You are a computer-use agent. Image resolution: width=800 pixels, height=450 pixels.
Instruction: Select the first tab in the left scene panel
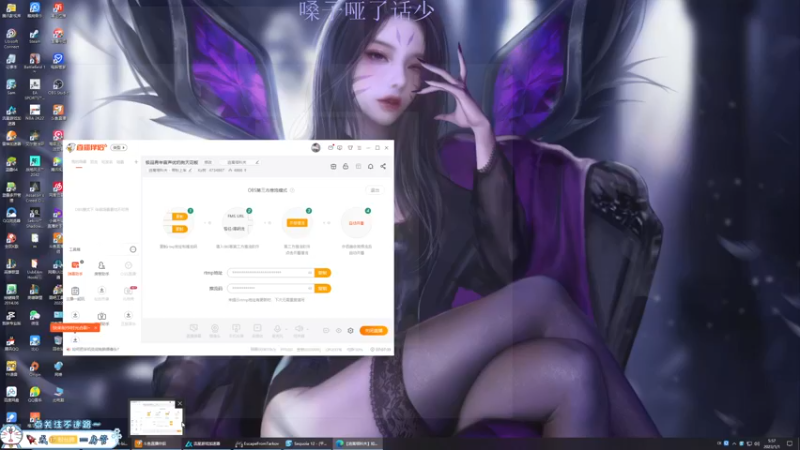(79, 162)
